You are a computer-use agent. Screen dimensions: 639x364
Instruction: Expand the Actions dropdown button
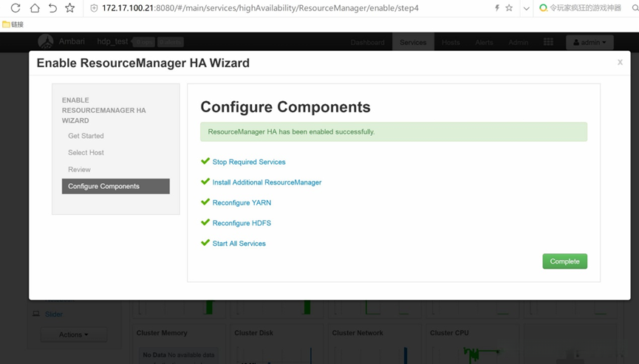pos(73,334)
